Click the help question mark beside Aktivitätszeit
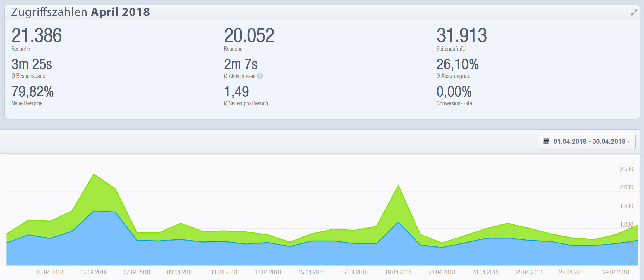Image resolution: width=644 pixels, height=280 pixels. coord(260,76)
